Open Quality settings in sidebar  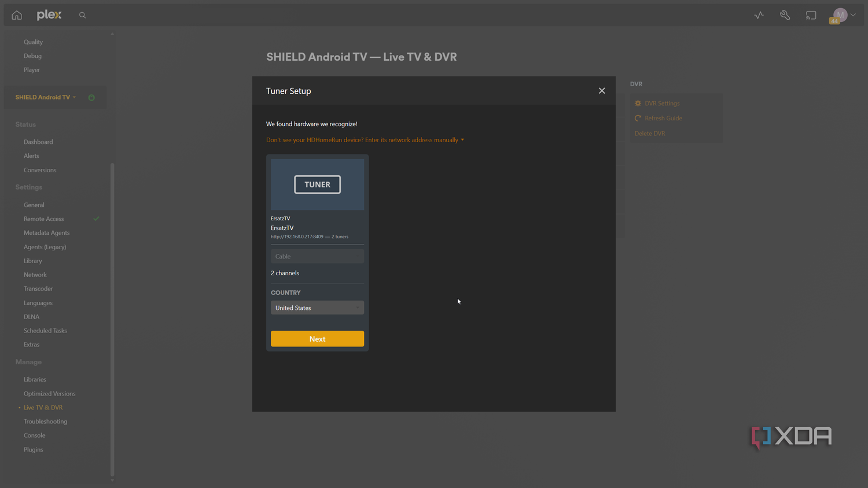33,42
